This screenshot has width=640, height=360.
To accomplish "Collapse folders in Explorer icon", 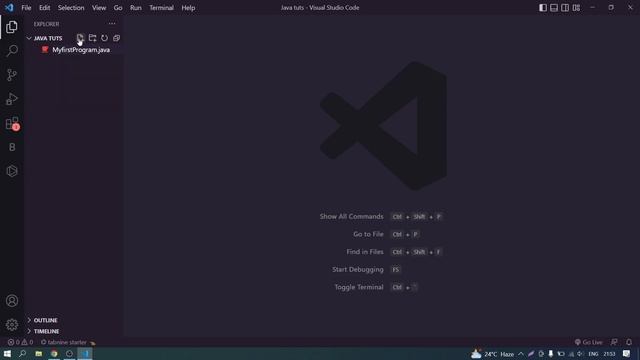I will pos(116,38).
